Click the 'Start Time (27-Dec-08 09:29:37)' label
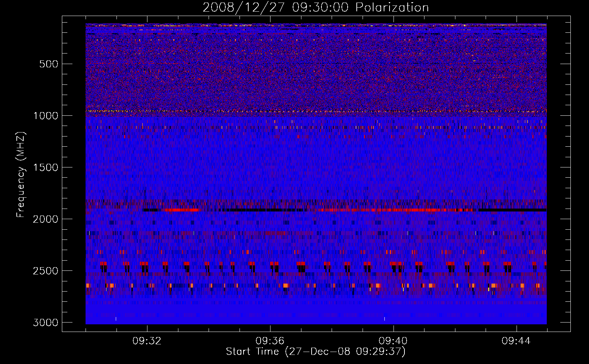 316,352
